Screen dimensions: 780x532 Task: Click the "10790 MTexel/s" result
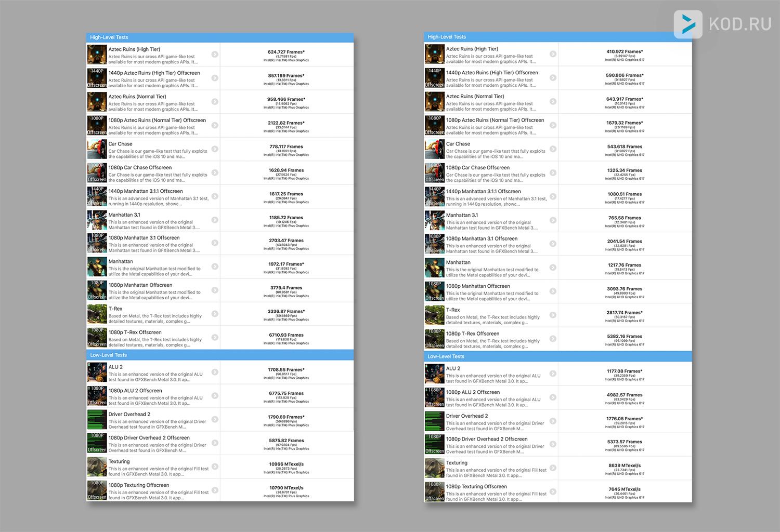(x=287, y=488)
